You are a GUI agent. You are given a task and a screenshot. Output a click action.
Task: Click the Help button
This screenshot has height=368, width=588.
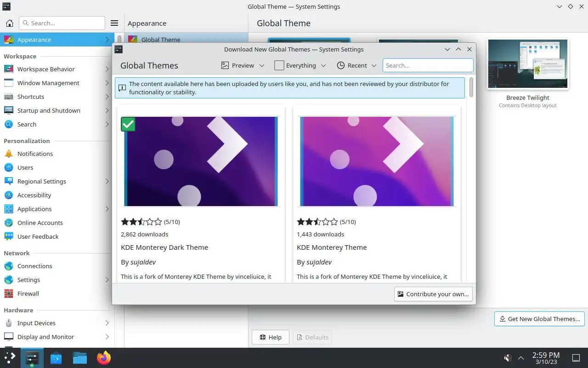[271, 337]
